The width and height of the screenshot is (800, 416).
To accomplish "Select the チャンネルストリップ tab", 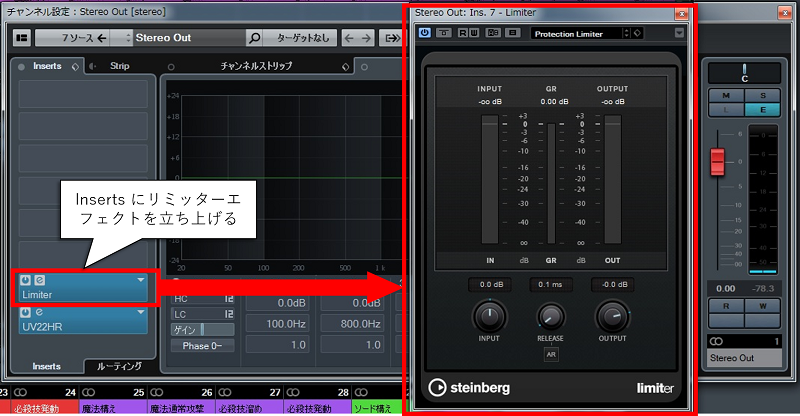I will (x=256, y=66).
